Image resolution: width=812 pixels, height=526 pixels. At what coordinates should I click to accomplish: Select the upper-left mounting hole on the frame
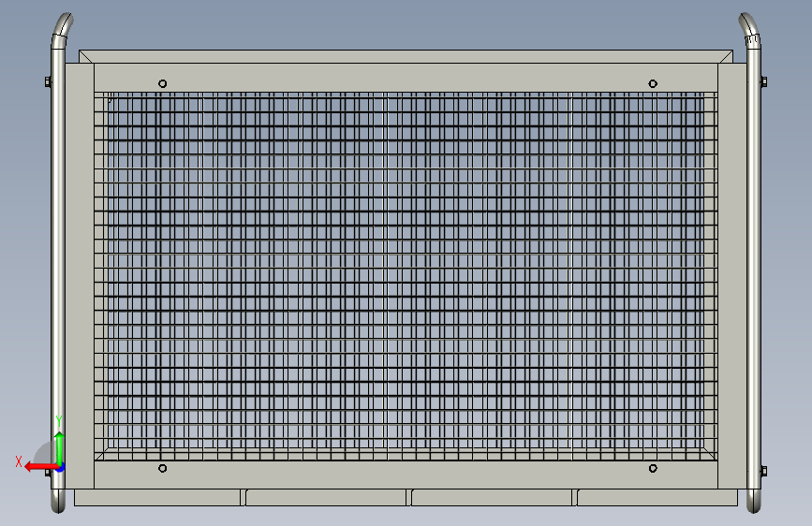[163, 83]
